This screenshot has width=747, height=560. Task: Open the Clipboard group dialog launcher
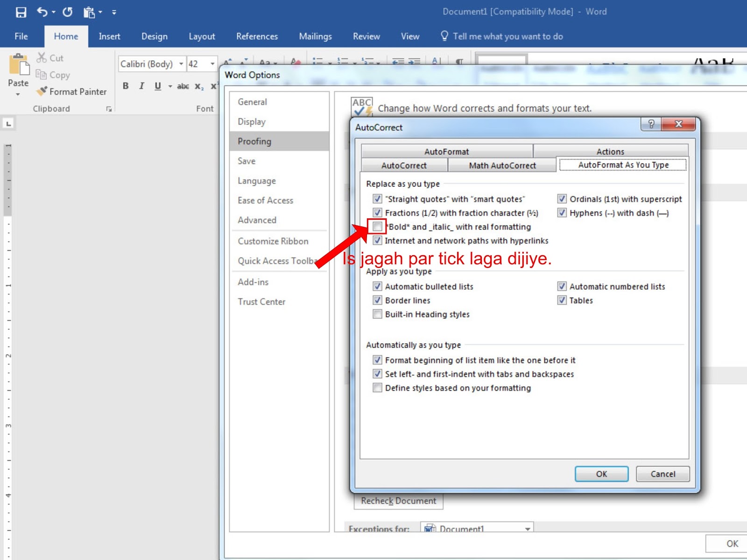coord(109,109)
